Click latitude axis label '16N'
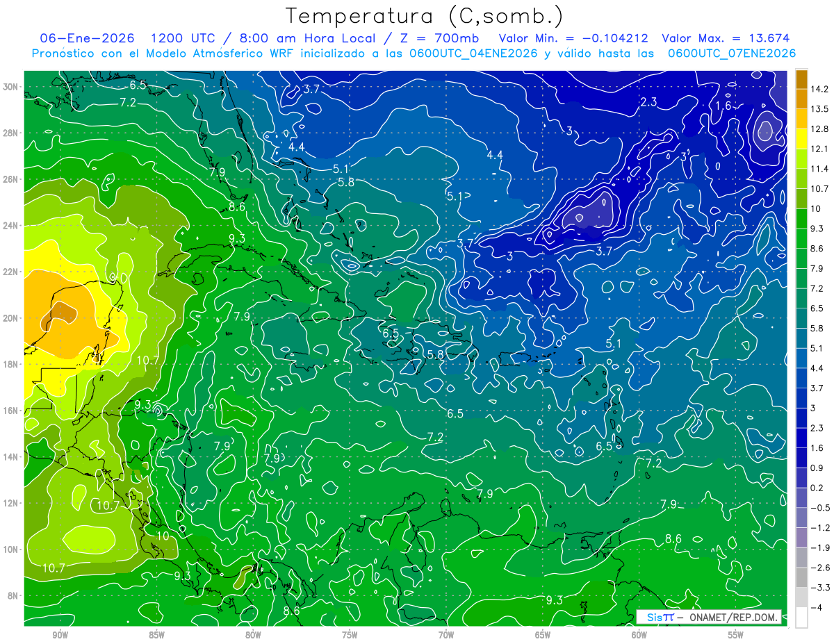Viewport: 834px width, 644px height. tap(10, 411)
